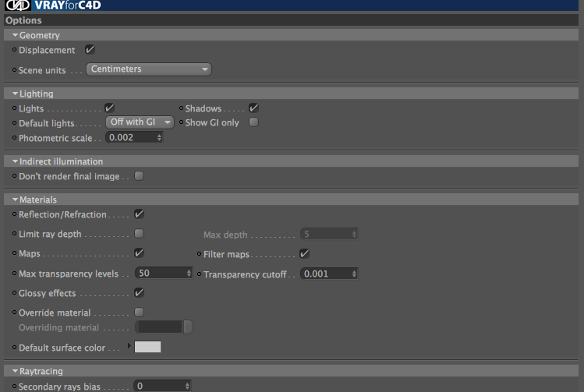Click the Displacement parameter dot
Viewport: 584px width, 392px height.
pos(15,50)
